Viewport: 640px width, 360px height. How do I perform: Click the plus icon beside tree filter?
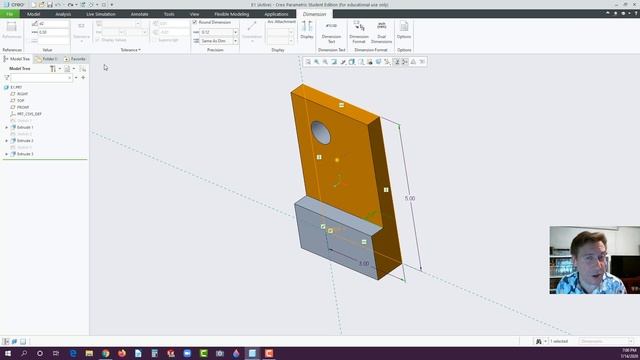coord(83,78)
